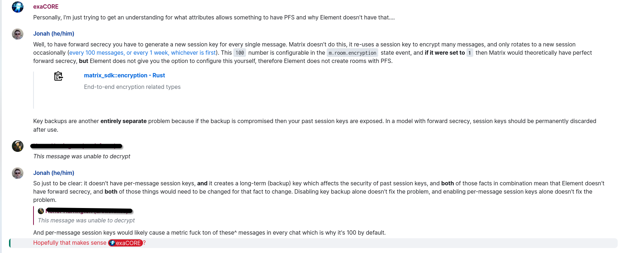Open Jonah's avatar on the first reply
This screenshot has width=644, height=253.
[18, 34]
